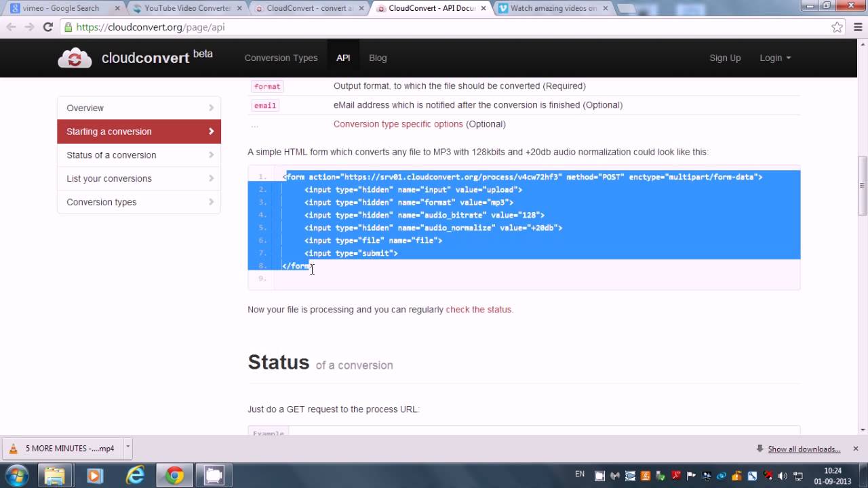Follow Conversion type specific options link
This screenshot has width=868, height=488.
tap(398, 124)
